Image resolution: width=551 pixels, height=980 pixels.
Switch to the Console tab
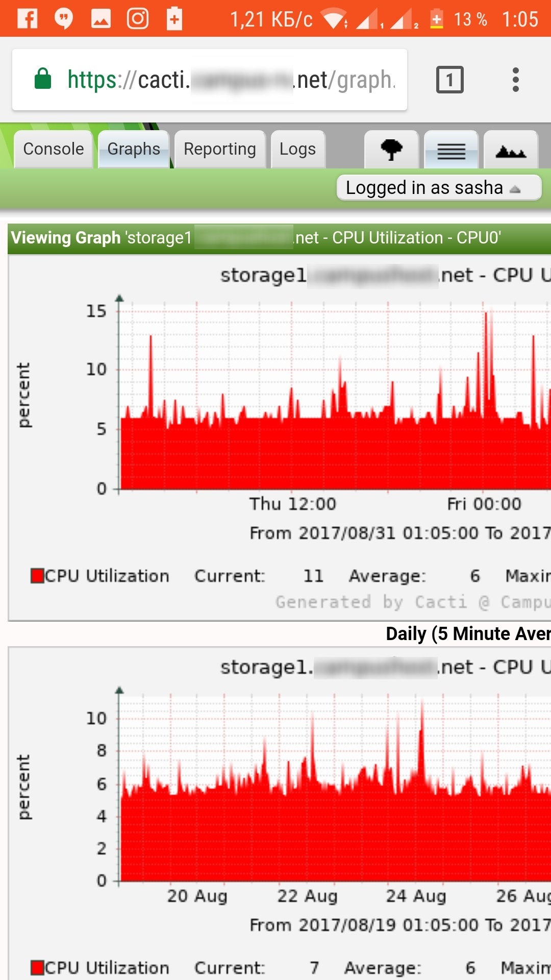53,149
